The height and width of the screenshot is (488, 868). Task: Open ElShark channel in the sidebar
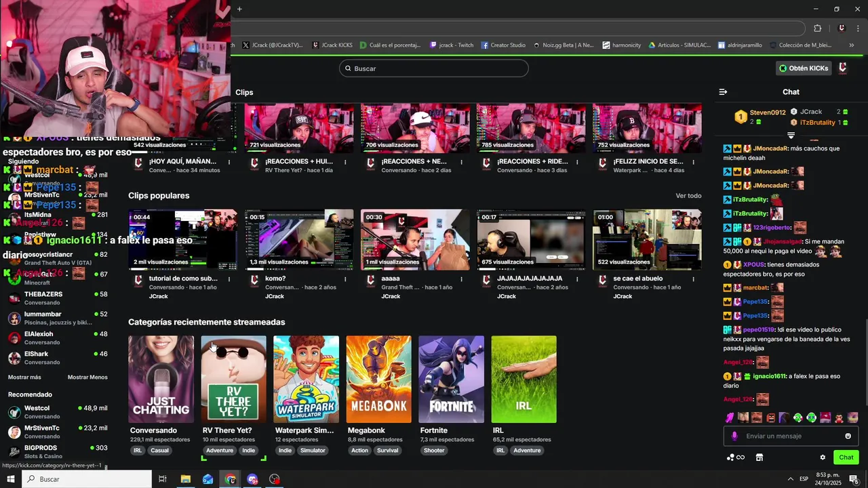pyautogui.click(x=58, y=358)
